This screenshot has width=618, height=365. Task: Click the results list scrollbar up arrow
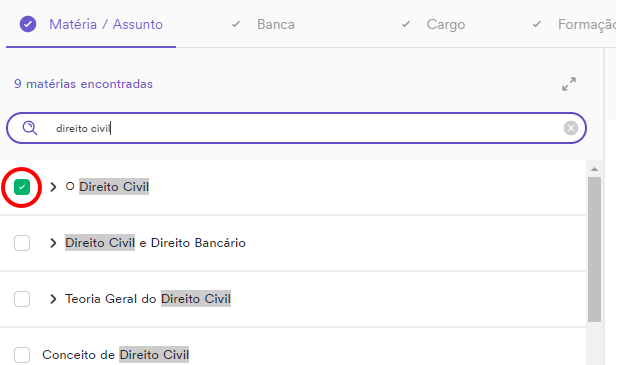tap(594, 169)
